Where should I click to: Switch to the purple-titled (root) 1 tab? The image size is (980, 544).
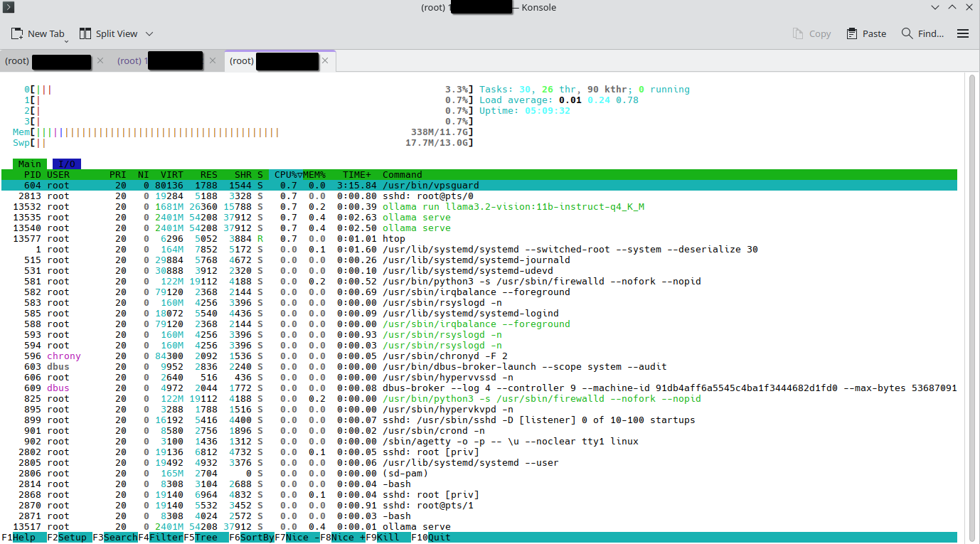(167, 61)
